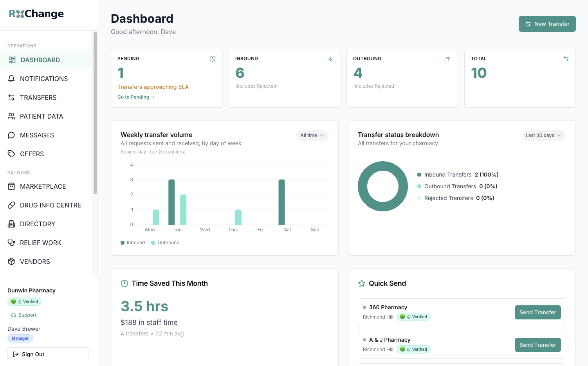The height and width of the screenshot is (366, 588).
Task: Open Messages in the sidebar
Action: click(x=46, y=135)
